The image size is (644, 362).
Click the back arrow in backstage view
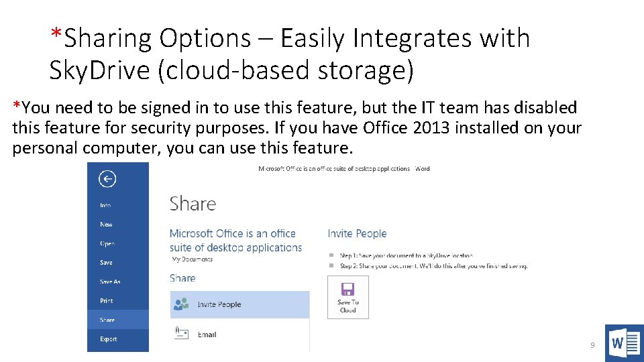tap(107, 179)
